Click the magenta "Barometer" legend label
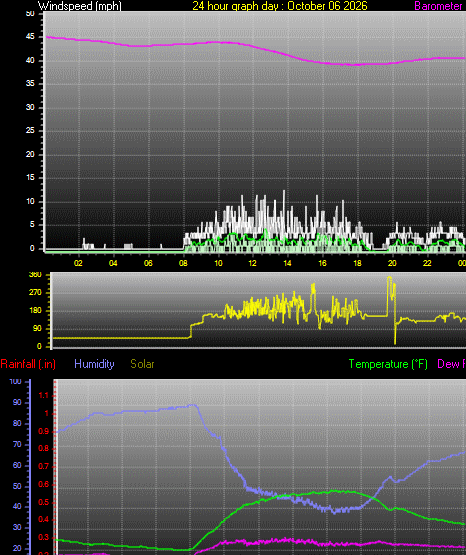 (438, 6)
